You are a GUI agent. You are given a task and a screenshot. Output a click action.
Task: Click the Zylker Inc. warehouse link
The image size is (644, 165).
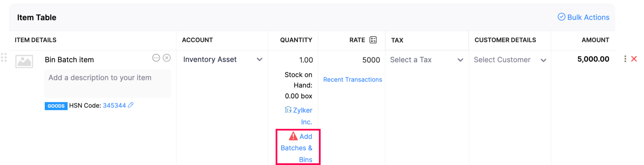coord(302,111)
